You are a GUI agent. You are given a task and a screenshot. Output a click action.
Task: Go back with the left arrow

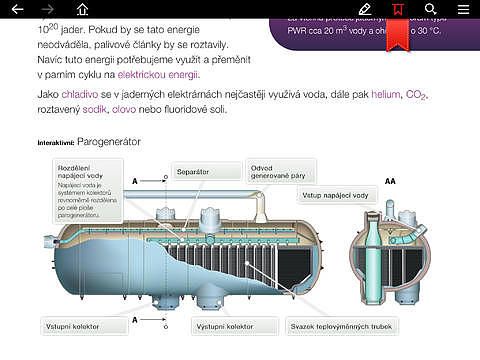tap(17, 9)
